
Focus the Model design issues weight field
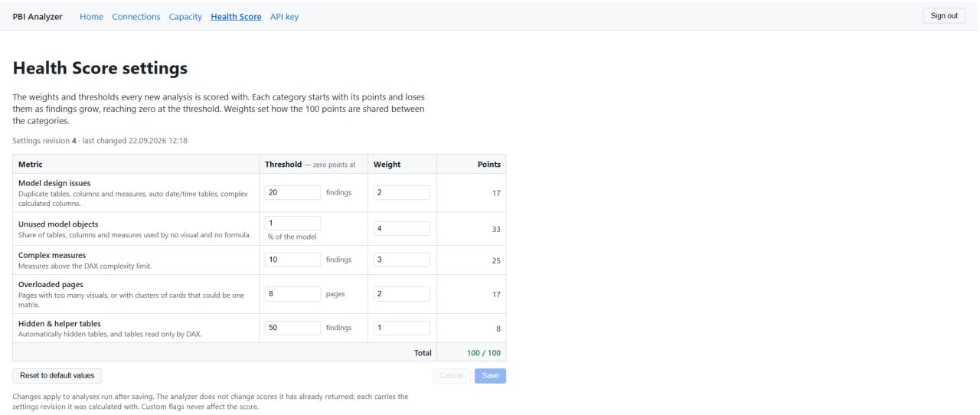[x=402, y=193]
